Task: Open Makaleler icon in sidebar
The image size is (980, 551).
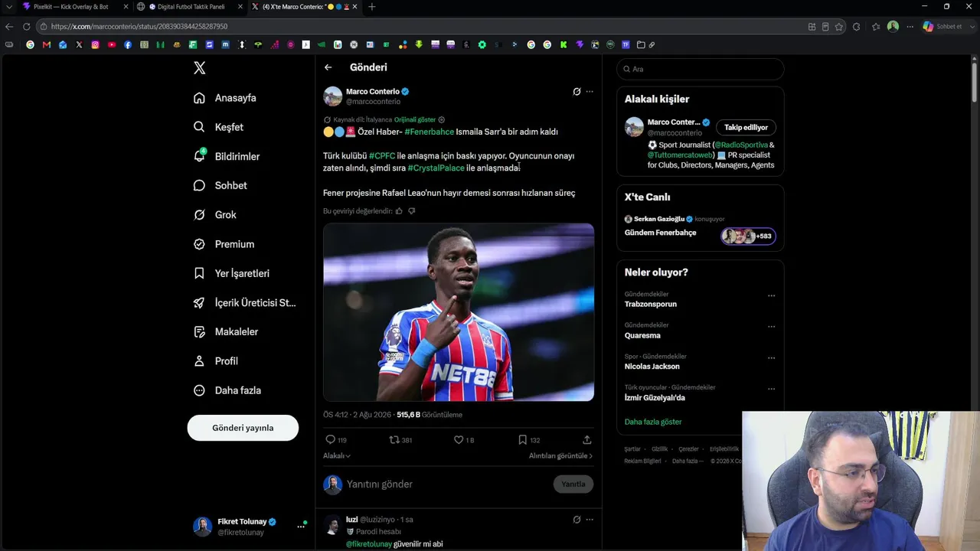Action: coord(199,332)
